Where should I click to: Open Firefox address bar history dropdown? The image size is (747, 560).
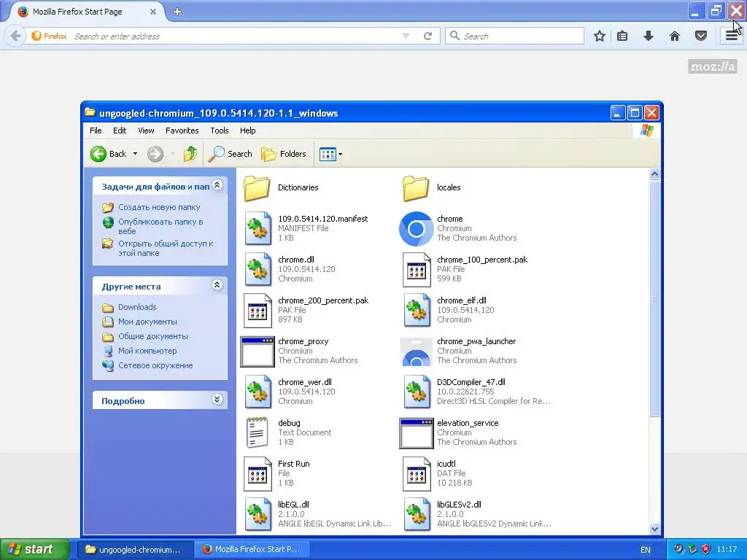(x=406, y=36)
